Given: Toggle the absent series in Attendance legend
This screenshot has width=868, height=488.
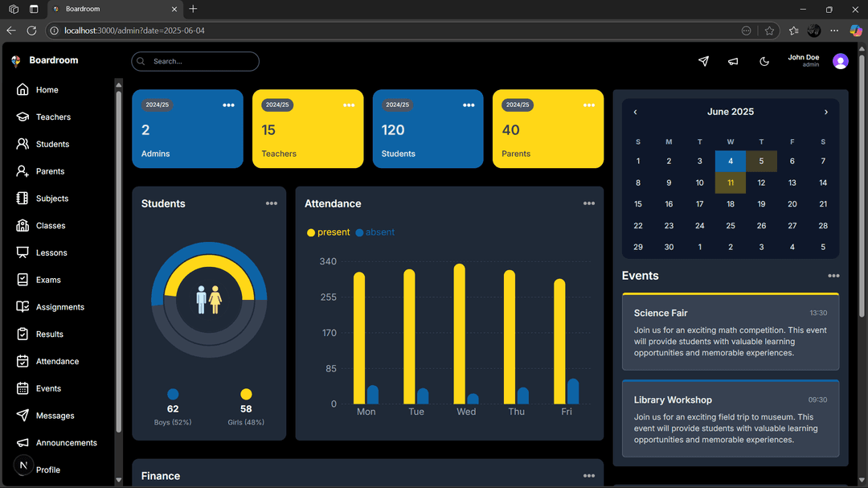Looking at the screenshot, I should pos(375,232).
